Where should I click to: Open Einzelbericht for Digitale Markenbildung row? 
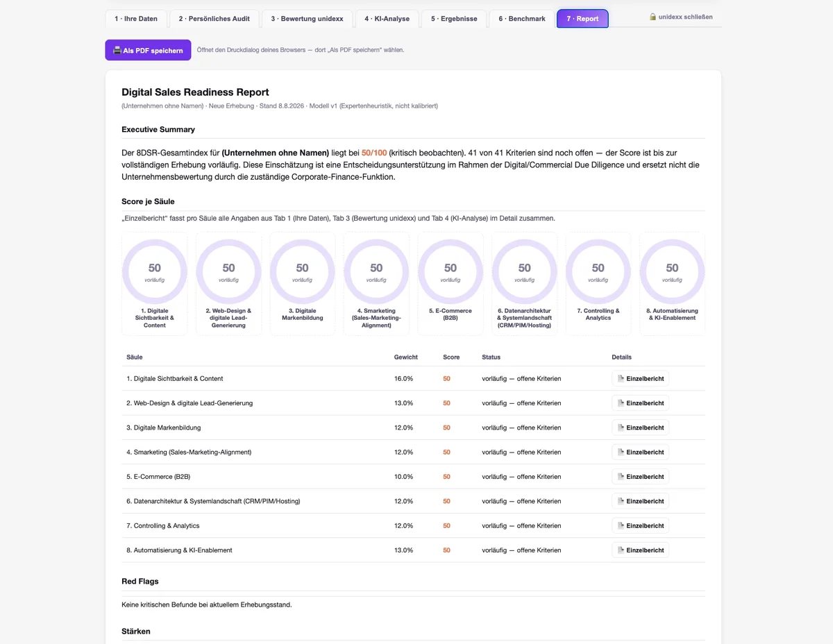[640, 427]
